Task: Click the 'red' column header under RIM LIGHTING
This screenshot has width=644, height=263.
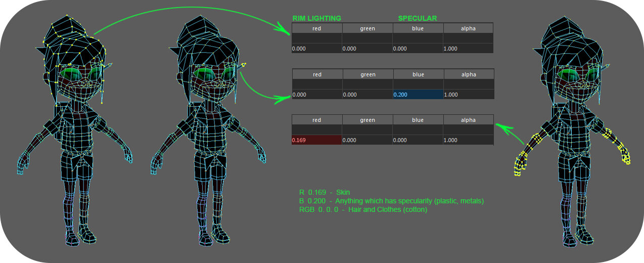Action: pos(316,28)
